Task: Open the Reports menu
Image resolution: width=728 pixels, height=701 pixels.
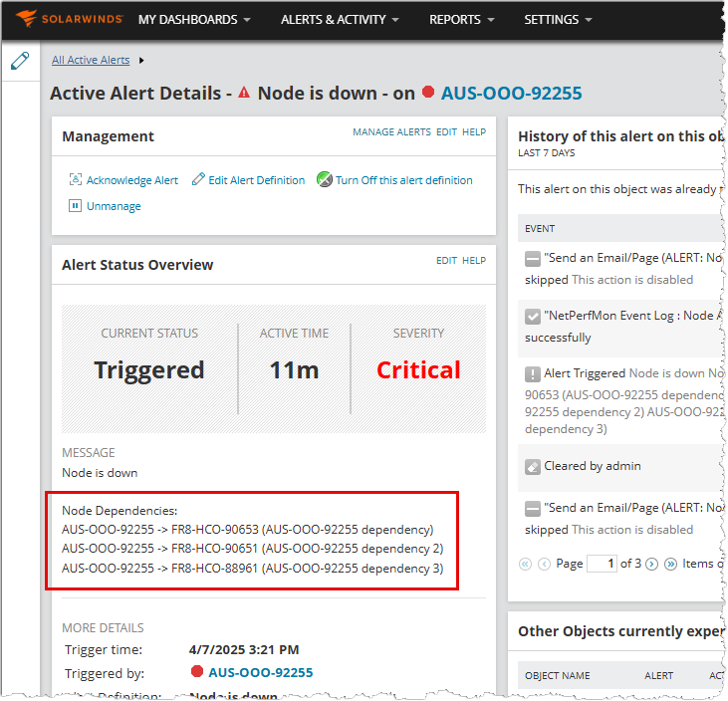Action: point(461,20)
